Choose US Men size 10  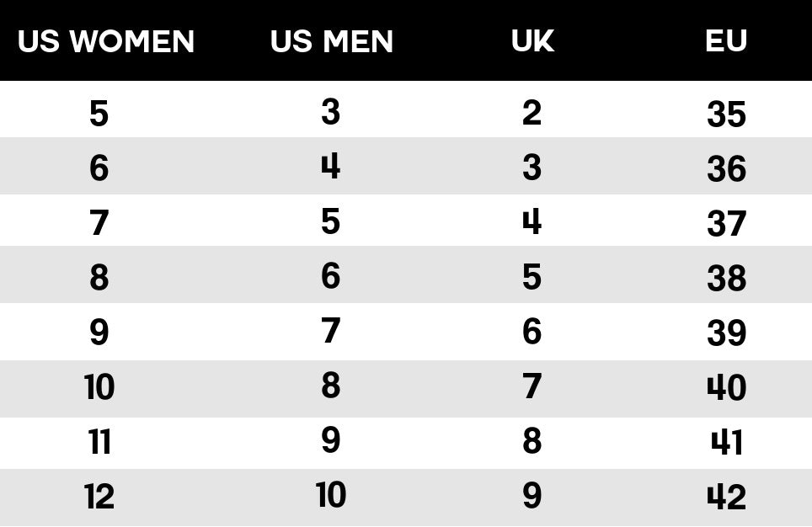click(331, 496)
